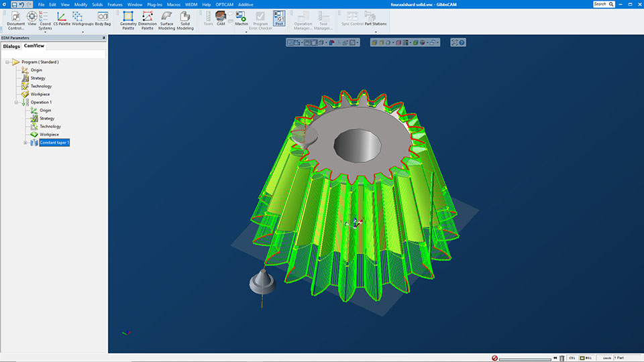Viewport: 644px width, 362px height.
Task: Click the progress bar in the status bar
Action: [526, 359]
